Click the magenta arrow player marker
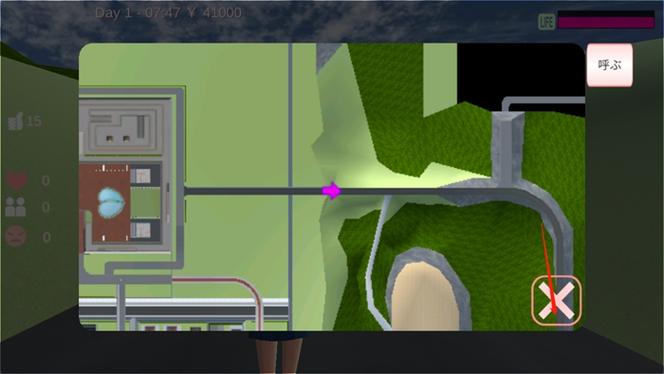This screenshot has height=374, width=664. pos(331,191)
